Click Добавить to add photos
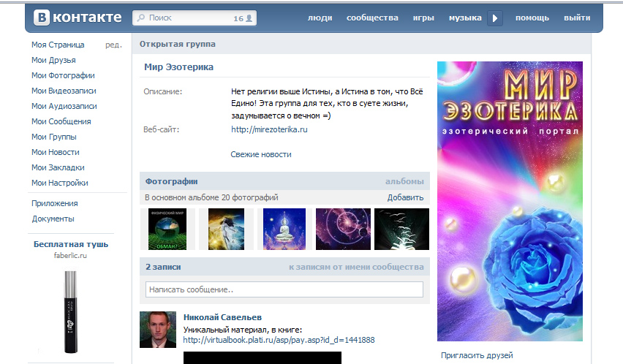This screenshot has width=623, height=364. (x=405, y=197)
